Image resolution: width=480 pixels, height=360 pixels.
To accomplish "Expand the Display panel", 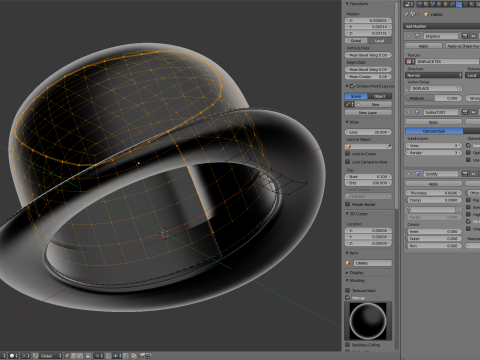I will tap(347, 273).
